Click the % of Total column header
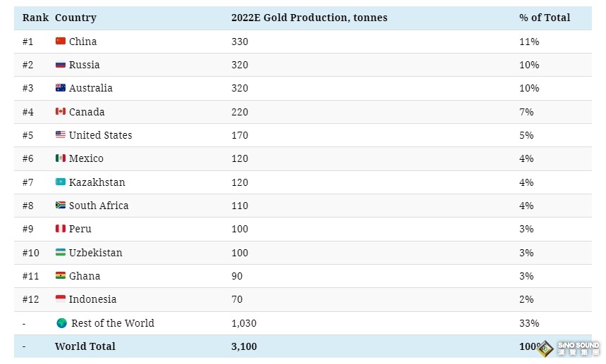 tap(545, 18)
